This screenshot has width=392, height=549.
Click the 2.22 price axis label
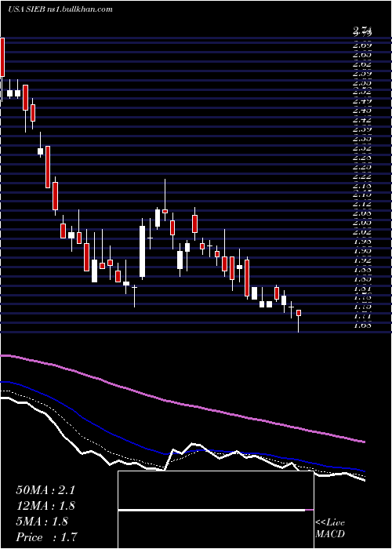[x=362, y=176]
